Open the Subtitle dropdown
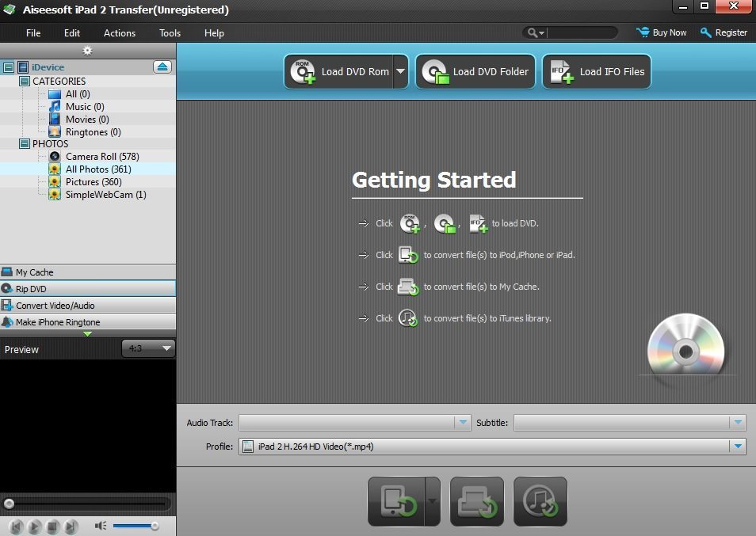Image resolution: width=756 pixels, height=536 pixels. 630,422
